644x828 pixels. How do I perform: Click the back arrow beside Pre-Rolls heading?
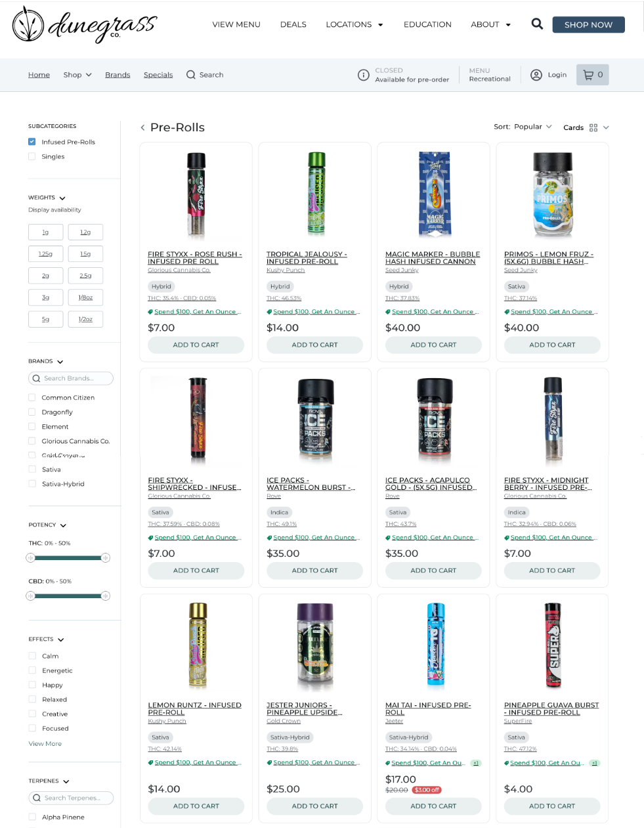(142, 127)
